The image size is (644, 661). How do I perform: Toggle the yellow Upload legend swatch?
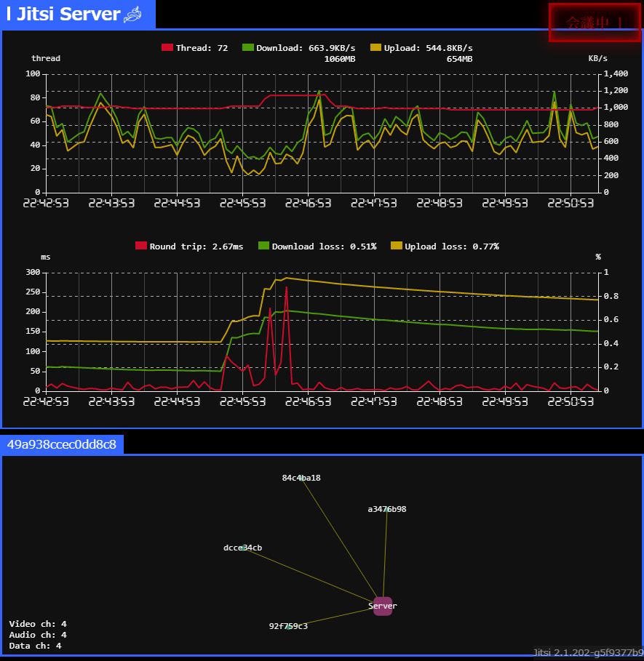click(375, 48)
